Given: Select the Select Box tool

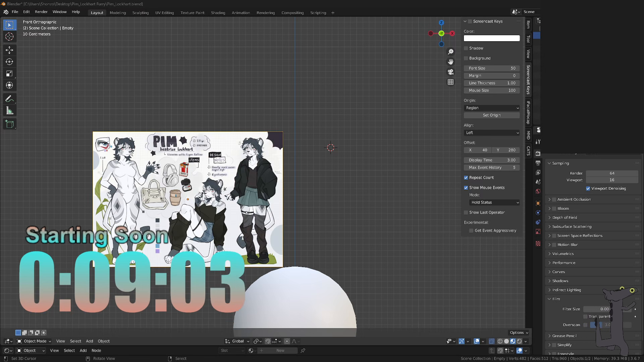Looking at the screenshot, I should pos(9,25).
